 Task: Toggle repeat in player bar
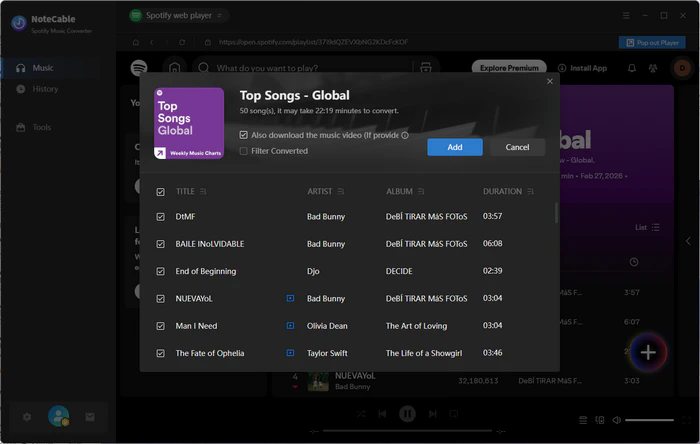pos(454,414)
